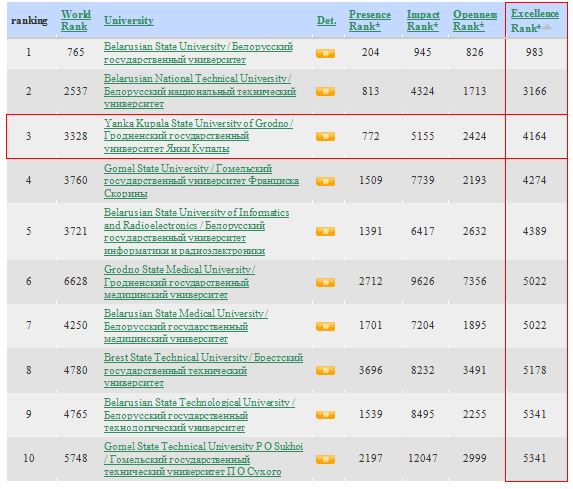Open Brest State Technical University link
Screen dimensions: 573x489
tap(203, 370)
